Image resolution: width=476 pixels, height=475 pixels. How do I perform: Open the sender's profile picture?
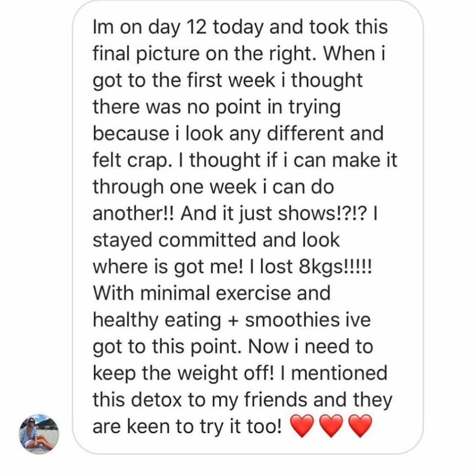coord(39,434)
